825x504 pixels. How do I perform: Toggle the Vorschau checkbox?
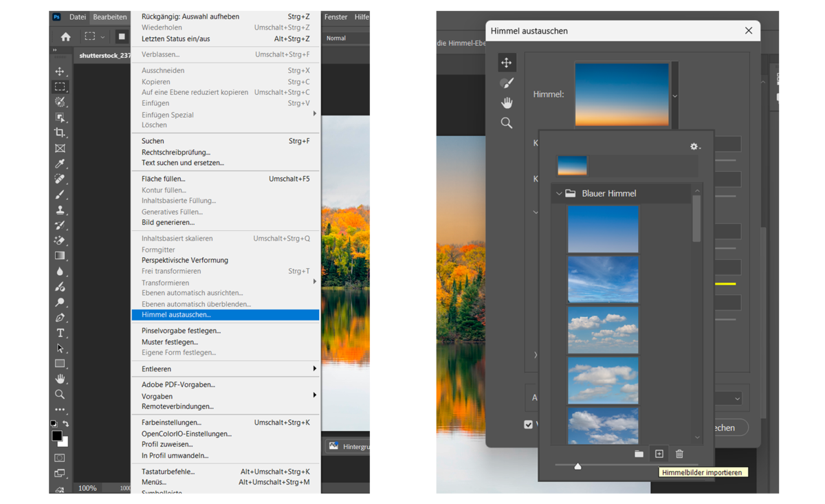click(x=528, y=424)
